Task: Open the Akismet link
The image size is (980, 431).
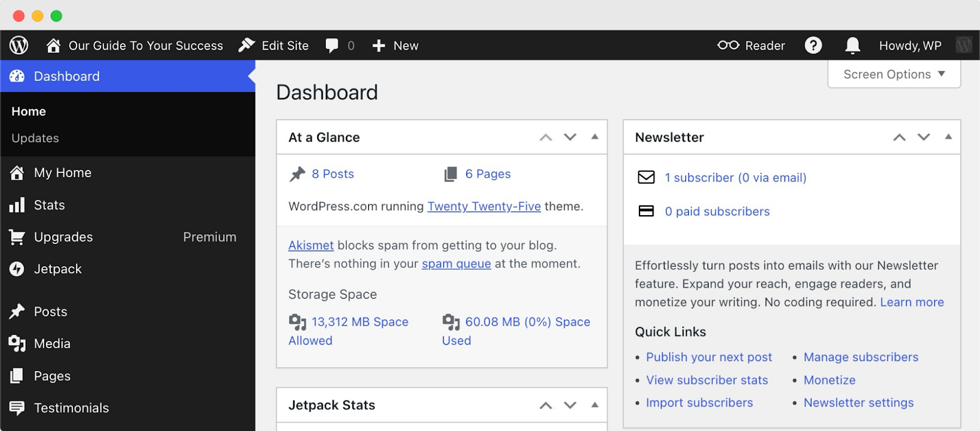Action: (x=311, y=245)
